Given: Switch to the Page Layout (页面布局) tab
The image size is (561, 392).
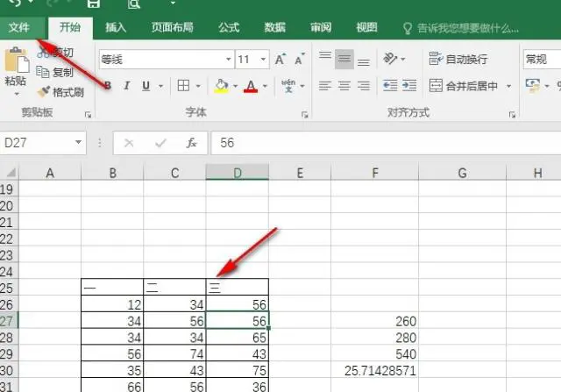Looking at the screenshot, I should [x=172, y=27].
